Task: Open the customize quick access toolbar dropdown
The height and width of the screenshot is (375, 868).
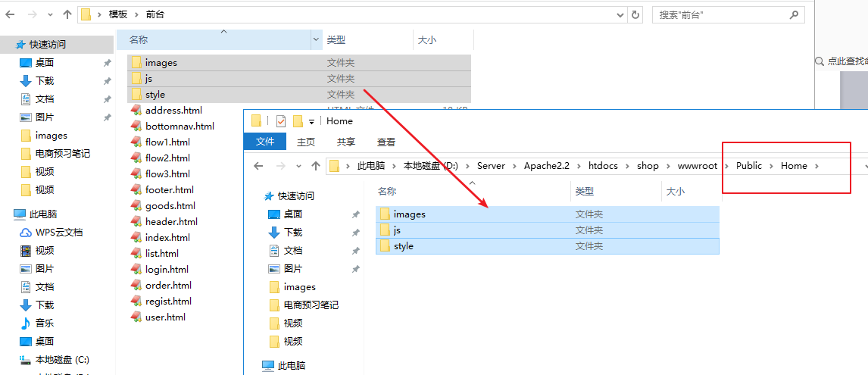Action: click(x=311, y=122)
